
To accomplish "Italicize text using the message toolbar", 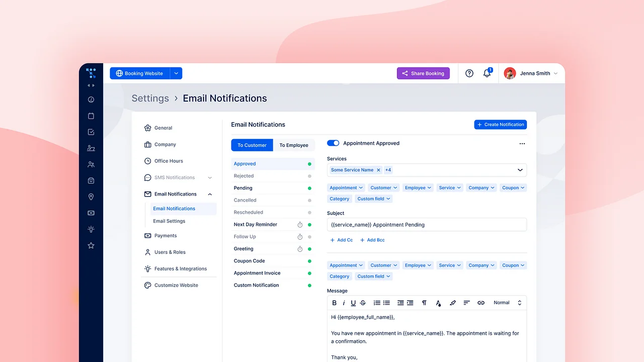I will click(344, 302).
